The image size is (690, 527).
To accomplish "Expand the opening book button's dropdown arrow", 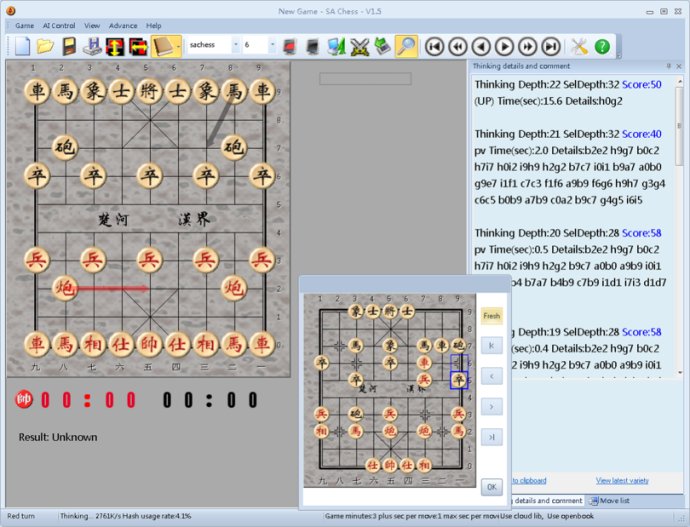I will (x=178, y=46).
